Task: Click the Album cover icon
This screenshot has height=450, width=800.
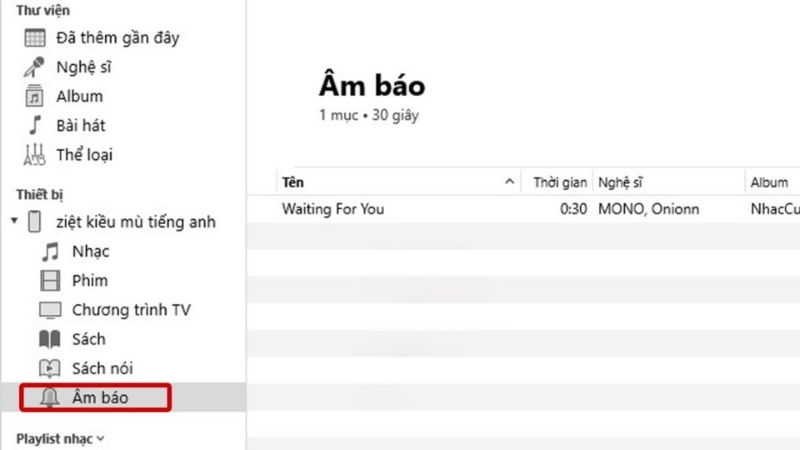Action: pos(34,96)
